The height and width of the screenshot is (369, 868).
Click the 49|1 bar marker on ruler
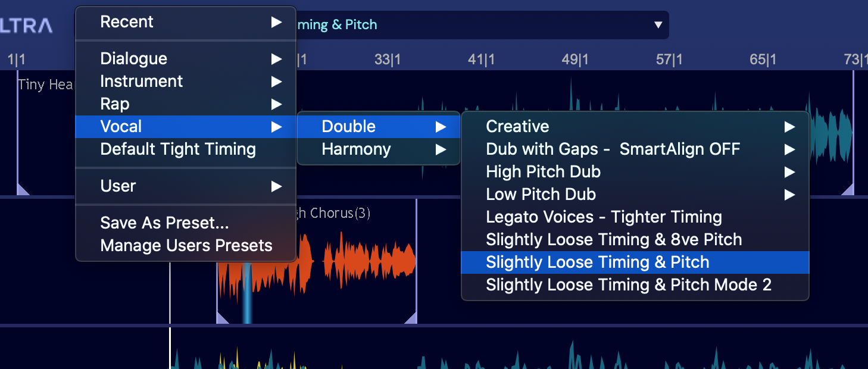(x=575, y=60)
